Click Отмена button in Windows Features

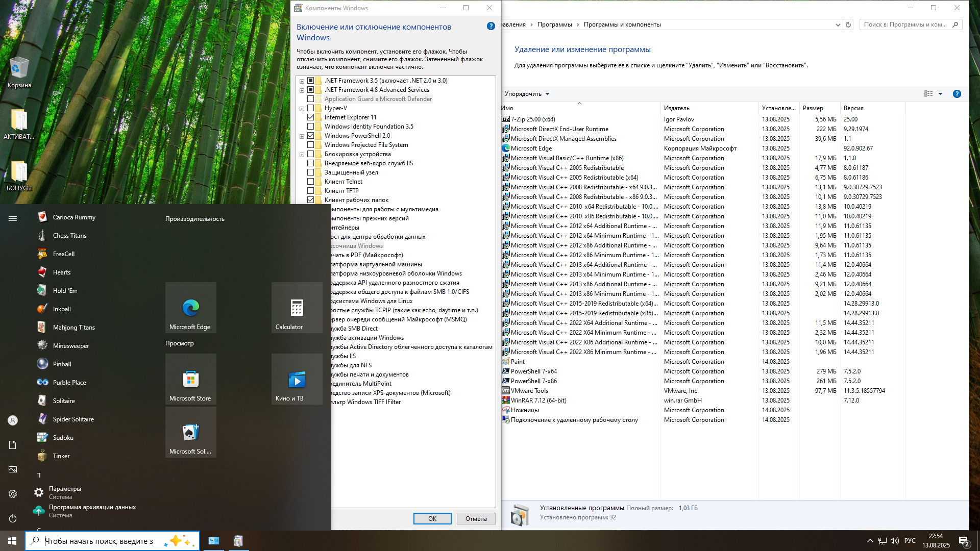[x=476, y=518]
